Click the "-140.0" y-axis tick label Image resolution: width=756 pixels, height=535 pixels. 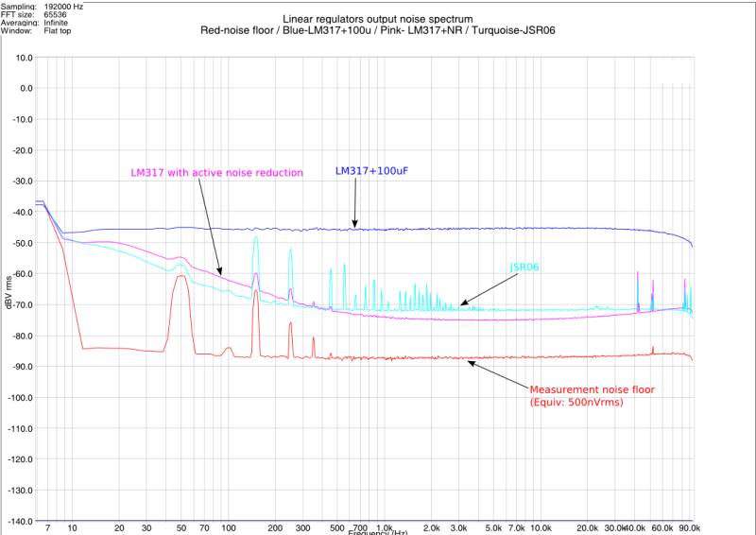pyautogui.click(x=21, y=521)
